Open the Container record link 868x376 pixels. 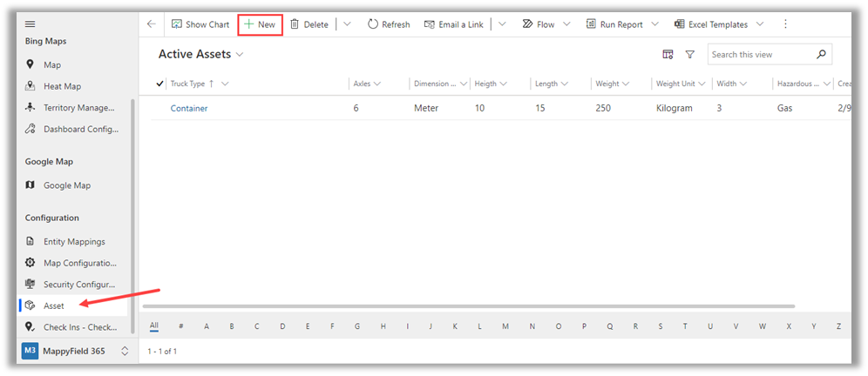(x=189, y=109)
